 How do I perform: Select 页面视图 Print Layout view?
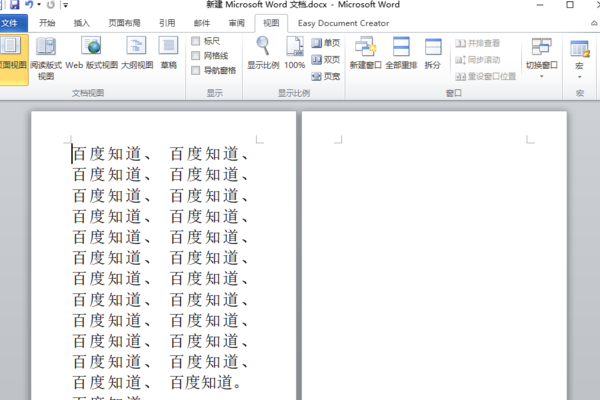coord(12,59)
